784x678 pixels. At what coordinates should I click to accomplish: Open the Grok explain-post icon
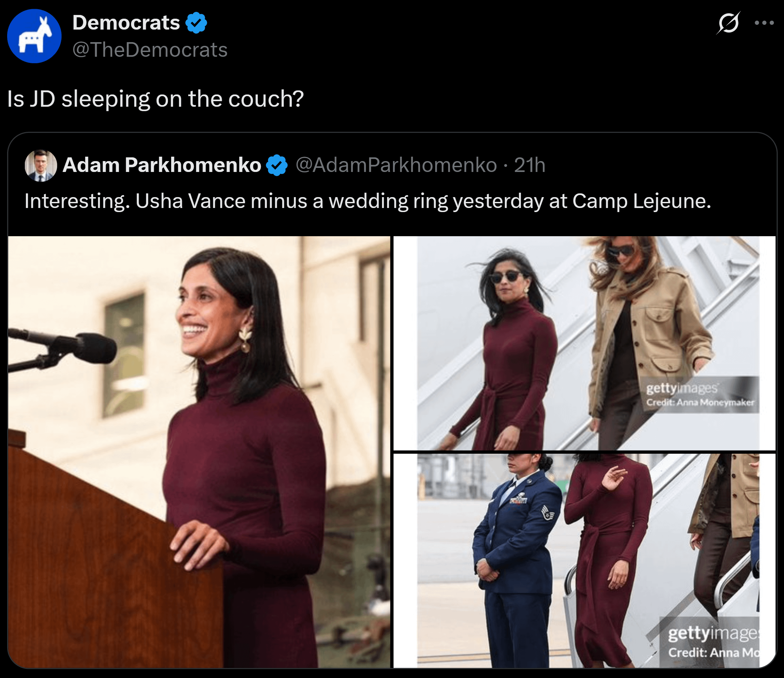tap(728, 23)
